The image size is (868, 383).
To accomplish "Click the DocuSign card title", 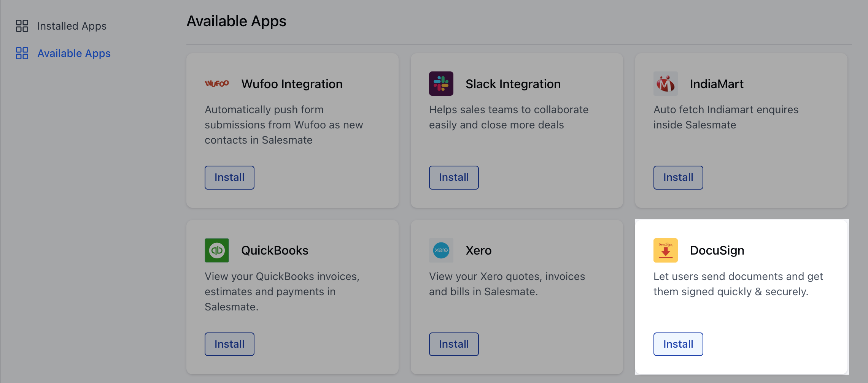I will tap(717, 250).
